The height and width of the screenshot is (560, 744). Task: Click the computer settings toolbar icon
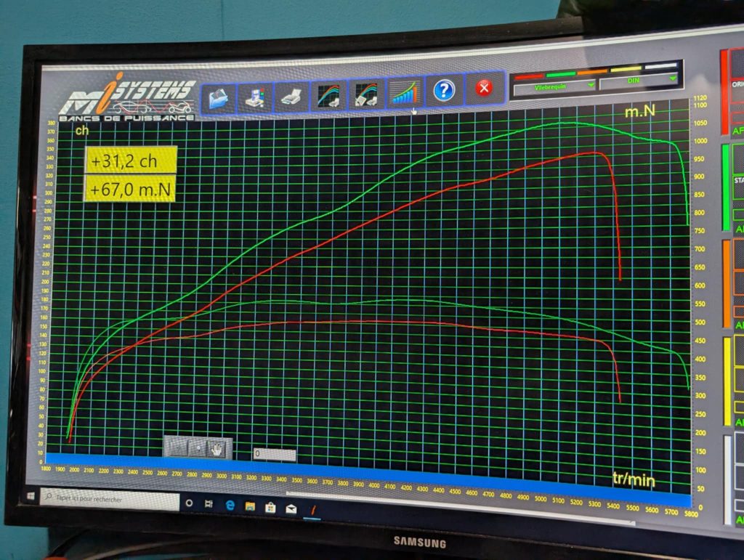[255, 97]
